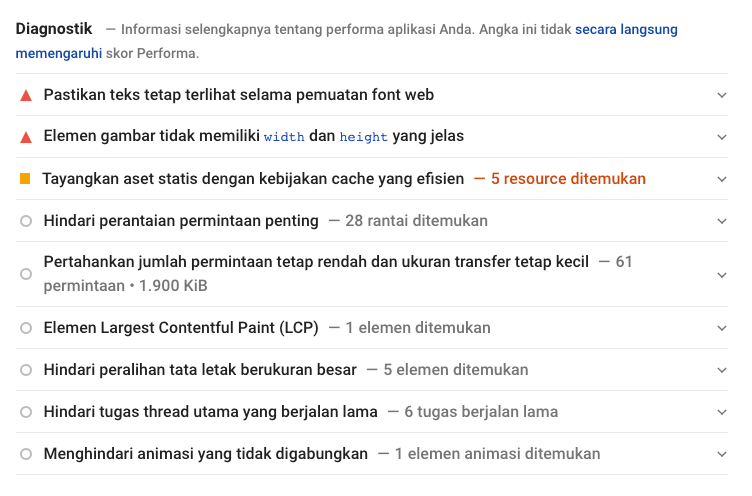Click '5 resource ditemukan' text

click(568, 179)
